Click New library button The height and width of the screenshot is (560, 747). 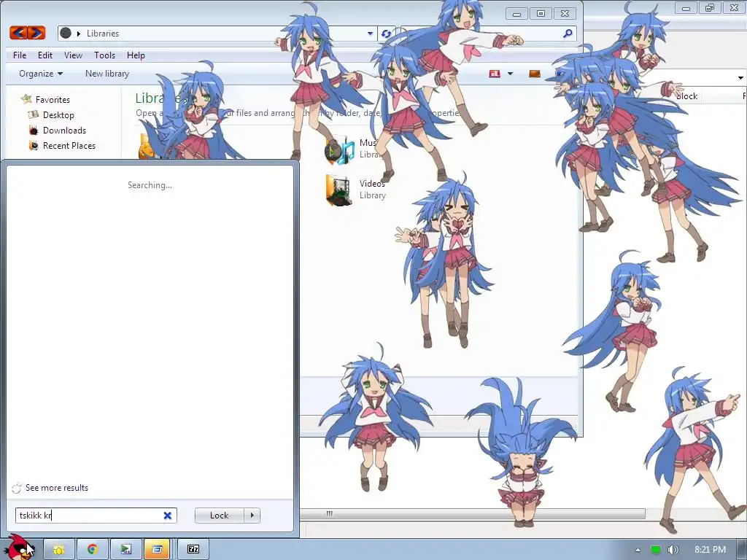107,74
